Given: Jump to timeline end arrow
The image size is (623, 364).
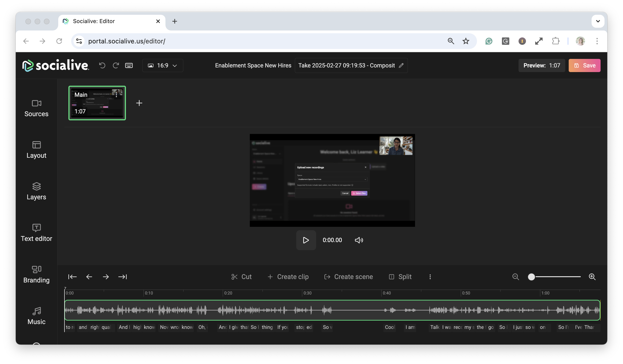Looking at the screenshot, I should [123, 277].
